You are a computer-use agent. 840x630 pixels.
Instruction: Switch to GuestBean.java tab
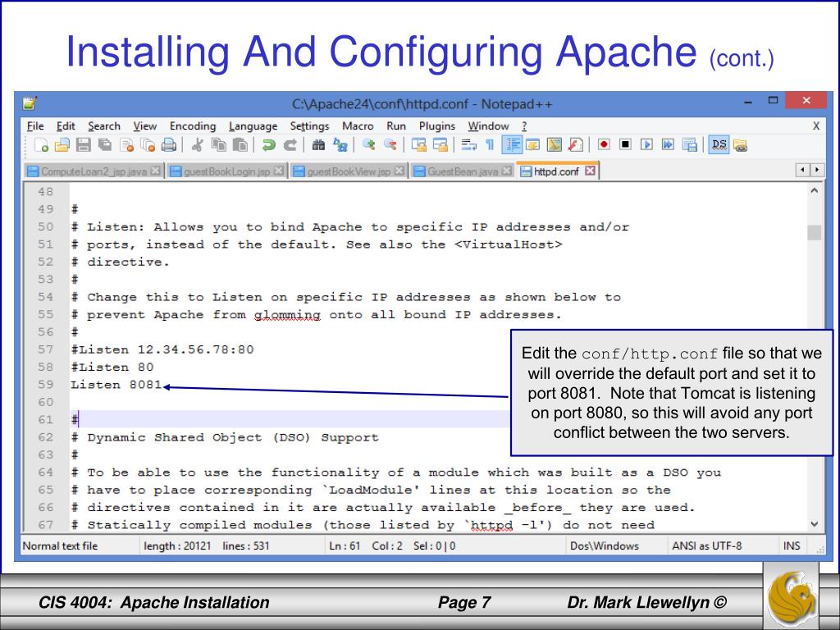[463, 171]
